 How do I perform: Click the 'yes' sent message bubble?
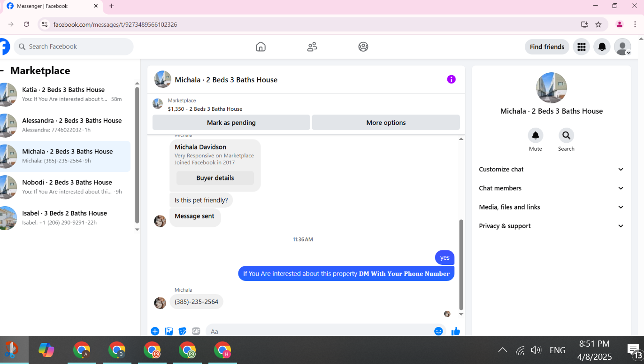[445, 257]
